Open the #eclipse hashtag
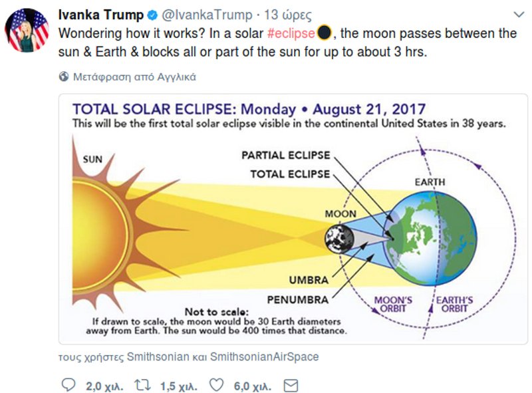 click(x=291, y=33)
